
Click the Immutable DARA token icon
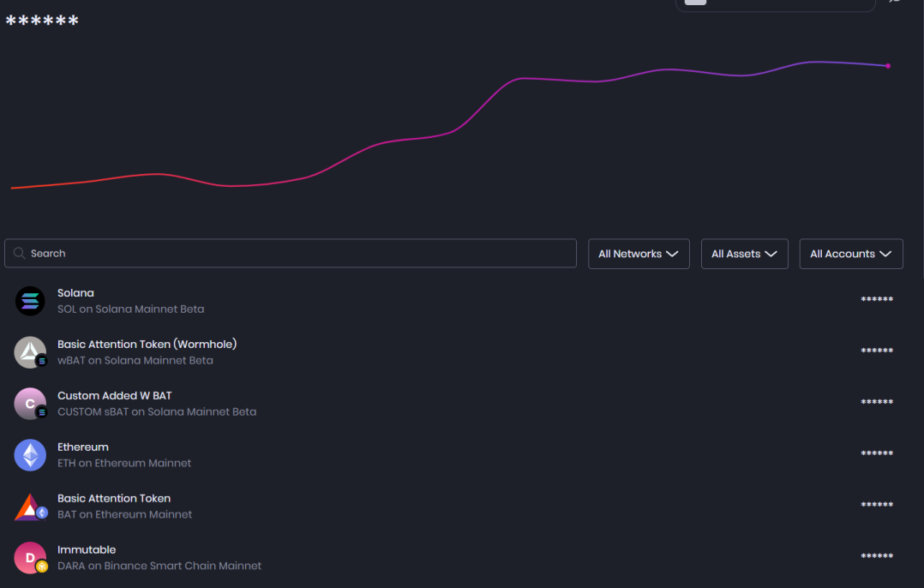30,558
